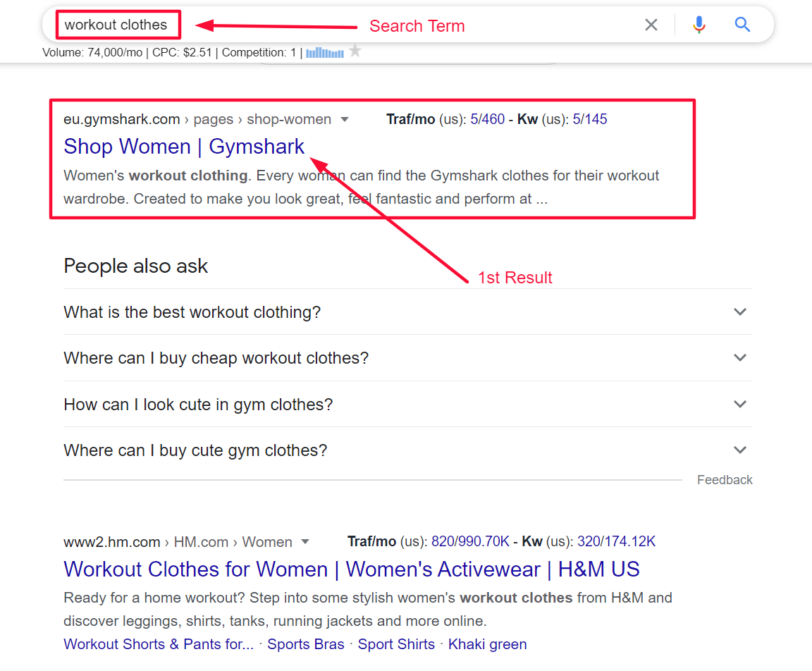Expand 'How can I look cute in gym clothes?'
The height and width of the screenshot is (671, 812).
[407, 404]
